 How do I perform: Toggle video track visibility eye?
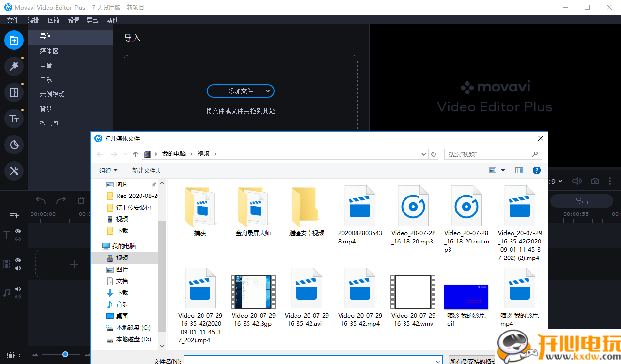pos(18,260)
